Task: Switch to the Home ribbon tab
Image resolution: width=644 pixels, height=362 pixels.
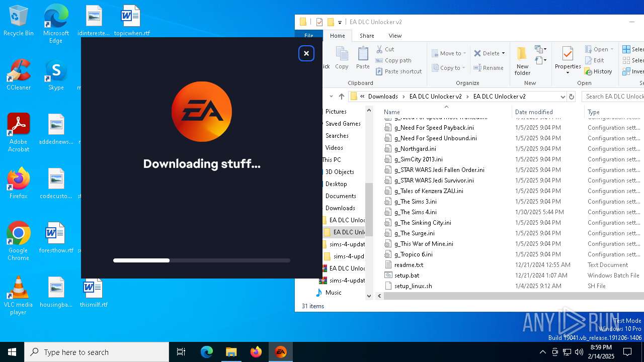Action: [337, 36]
